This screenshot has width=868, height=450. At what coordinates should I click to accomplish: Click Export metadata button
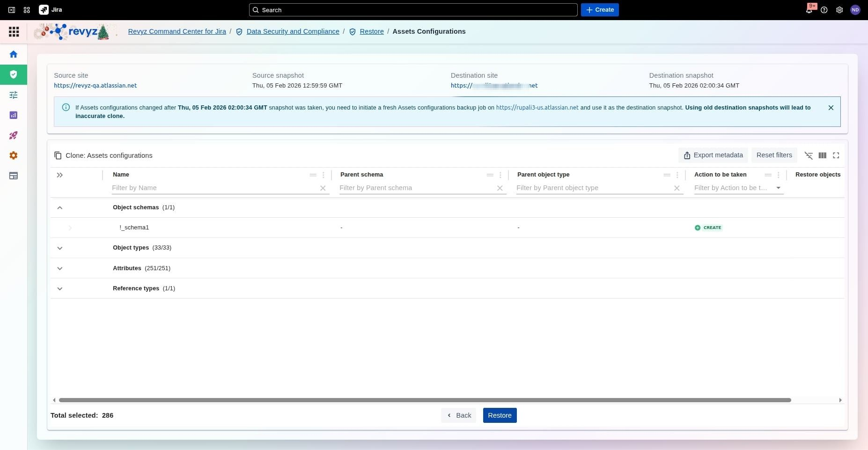pyautogui.click(x=713, y=155)
